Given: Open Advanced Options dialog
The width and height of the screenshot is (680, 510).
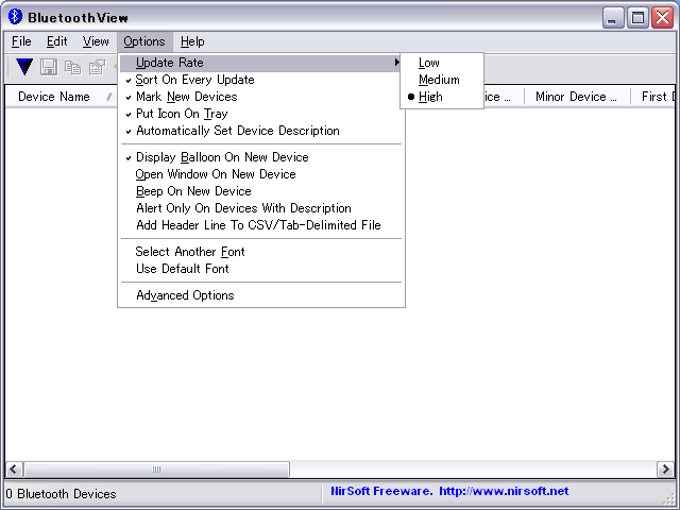Looking at the screenshot, I should (262, 295).
